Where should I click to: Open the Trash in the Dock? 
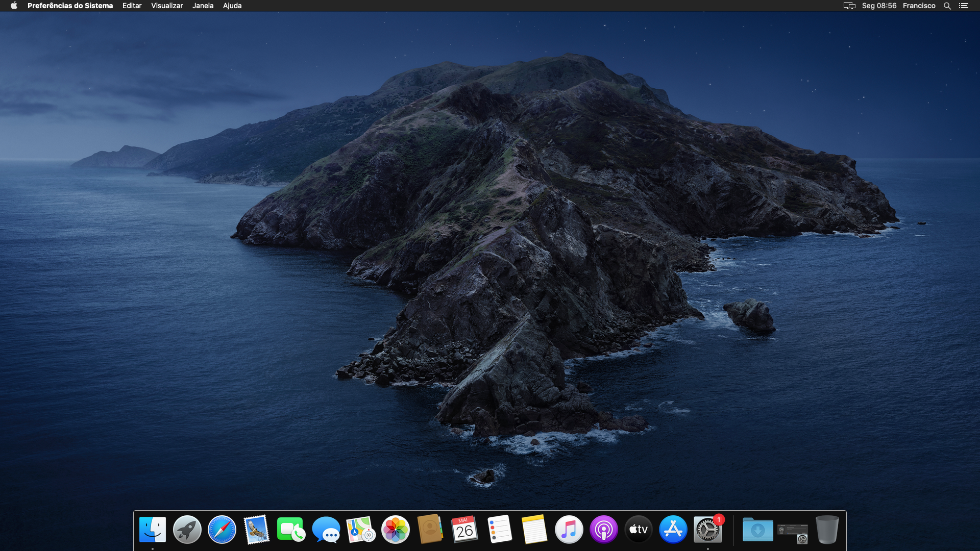(827, 530)
